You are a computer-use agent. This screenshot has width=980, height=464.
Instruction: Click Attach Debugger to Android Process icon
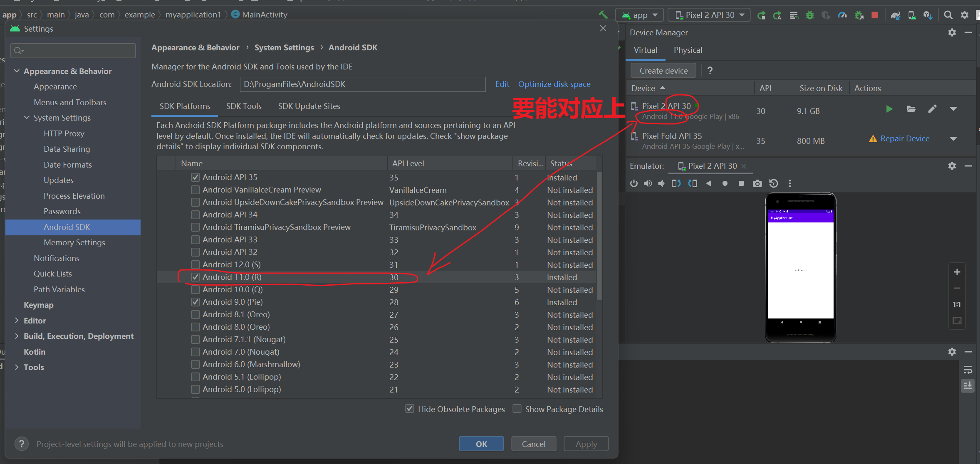pos(859,15)
